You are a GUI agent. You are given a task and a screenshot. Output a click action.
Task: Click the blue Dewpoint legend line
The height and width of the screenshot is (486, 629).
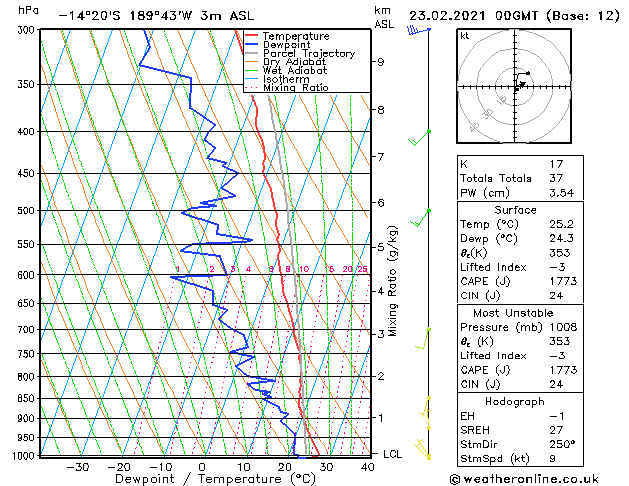[x=251, y=45]
